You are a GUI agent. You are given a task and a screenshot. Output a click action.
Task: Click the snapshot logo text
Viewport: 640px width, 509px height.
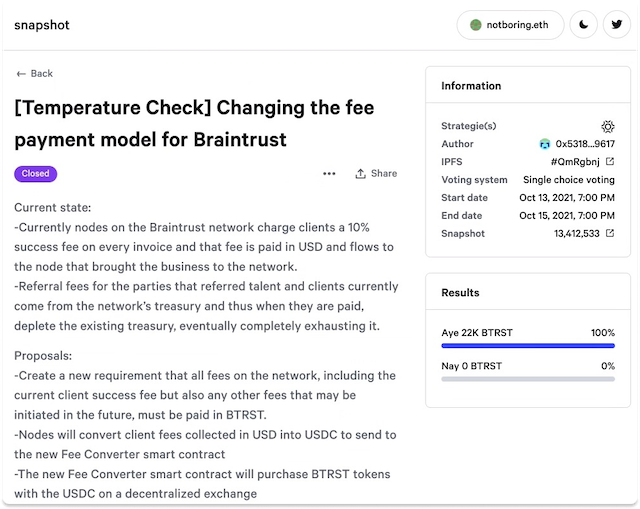[42, 25]
